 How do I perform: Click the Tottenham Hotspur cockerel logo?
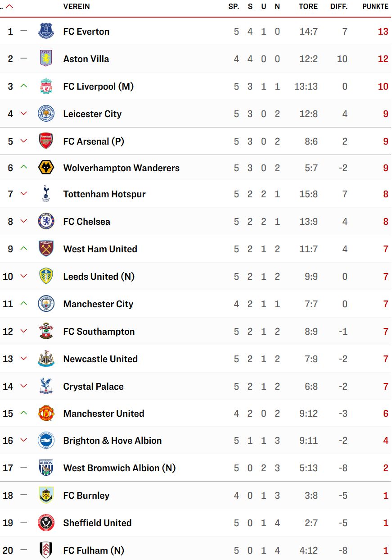[46, 194]
